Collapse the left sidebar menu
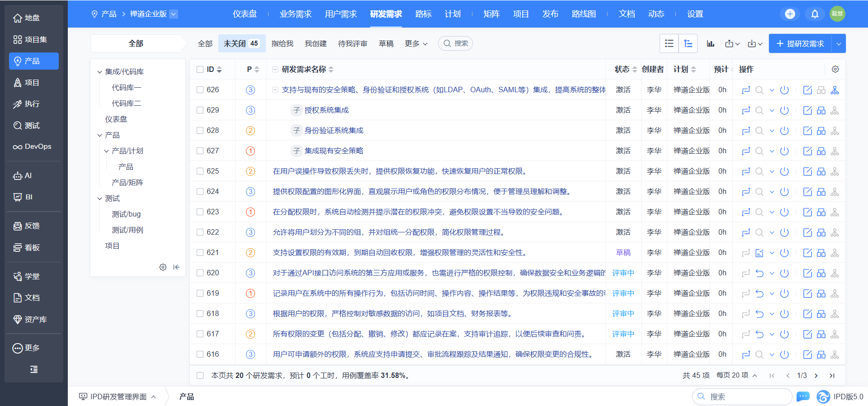Viewport: 868px width, 406px height. [x=34, y=369]
